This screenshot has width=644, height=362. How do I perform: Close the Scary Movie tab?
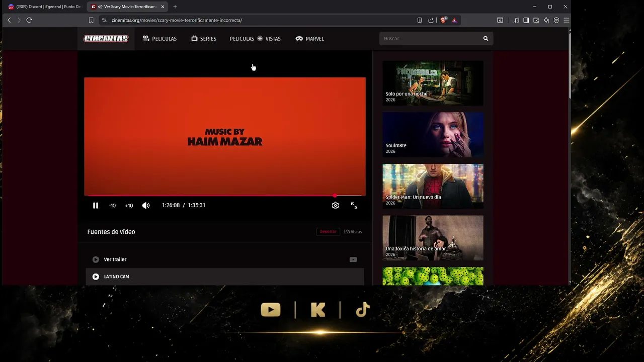[x=163, y=7]
